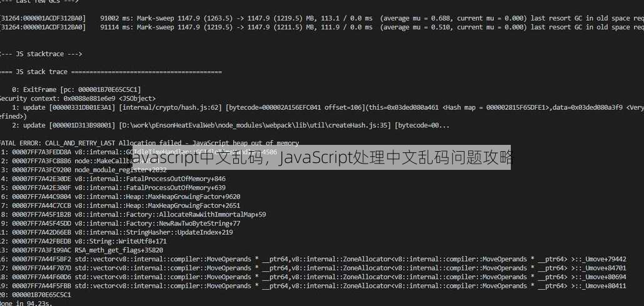Viewport: 644px width, 306px height.
Task: Click the stack line ending '_Umove+84701'
Action: (x=313, y=269)
